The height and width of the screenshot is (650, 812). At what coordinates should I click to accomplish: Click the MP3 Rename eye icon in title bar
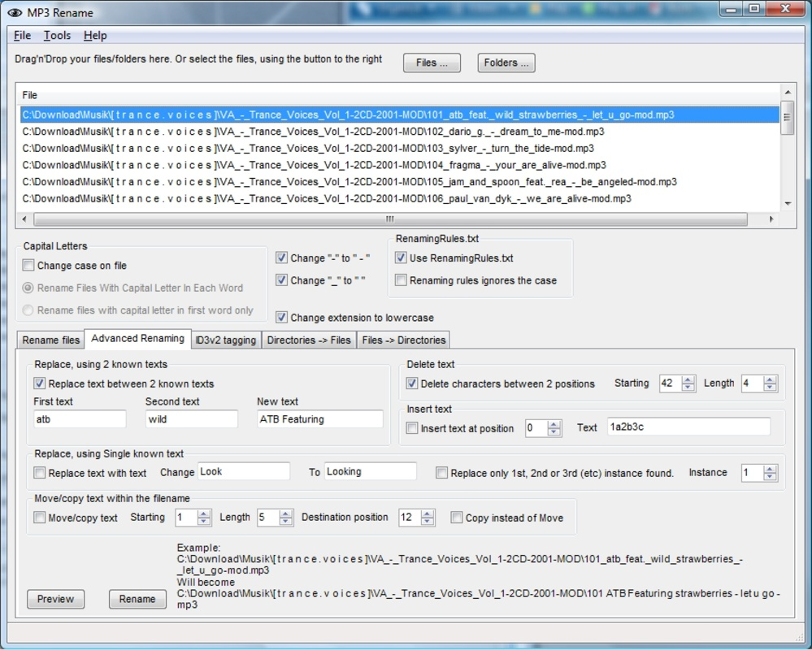[15, 12]
